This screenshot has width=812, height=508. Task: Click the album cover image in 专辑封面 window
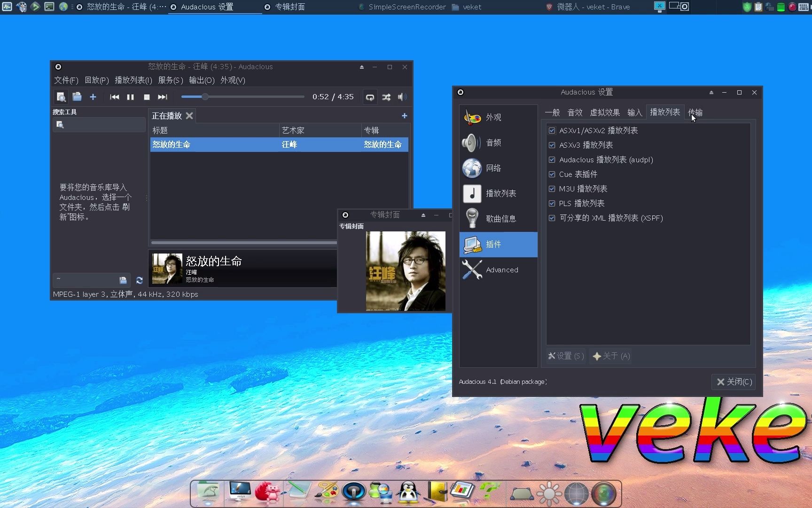tap(406, 271)
